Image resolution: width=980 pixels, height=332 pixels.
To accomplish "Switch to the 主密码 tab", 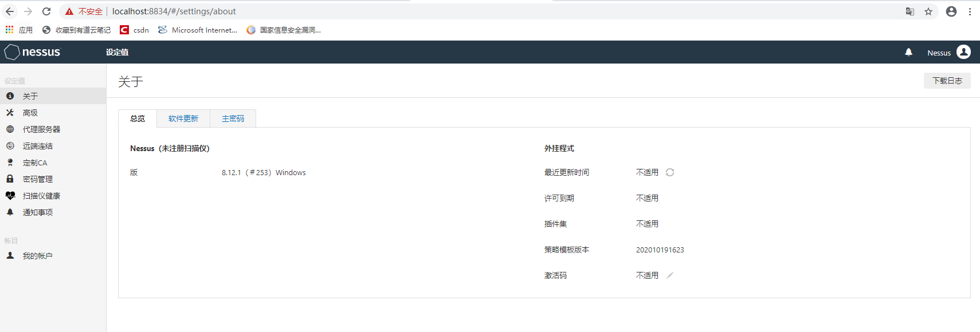I will [x=233, y=118].
